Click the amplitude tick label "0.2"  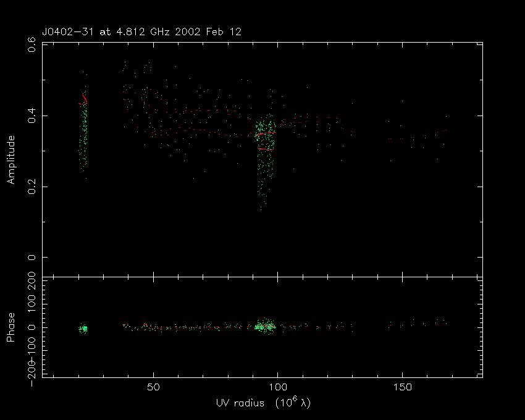click(x=31, y=187)
